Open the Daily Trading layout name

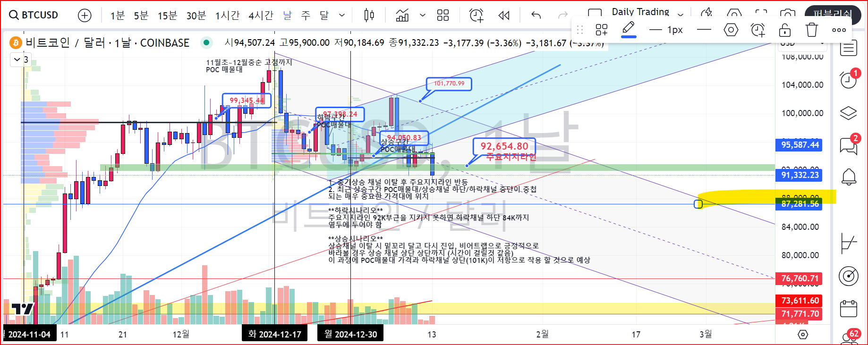(x=640, y=12)
